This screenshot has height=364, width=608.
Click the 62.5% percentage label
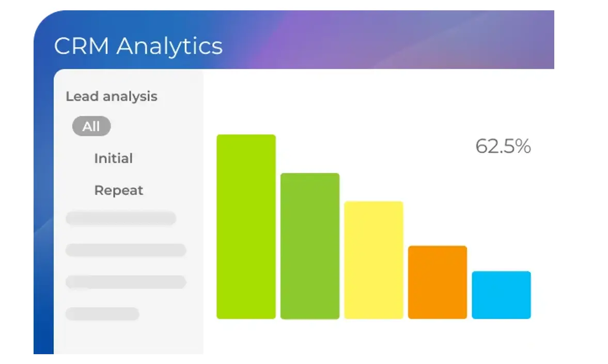[503, 147]
